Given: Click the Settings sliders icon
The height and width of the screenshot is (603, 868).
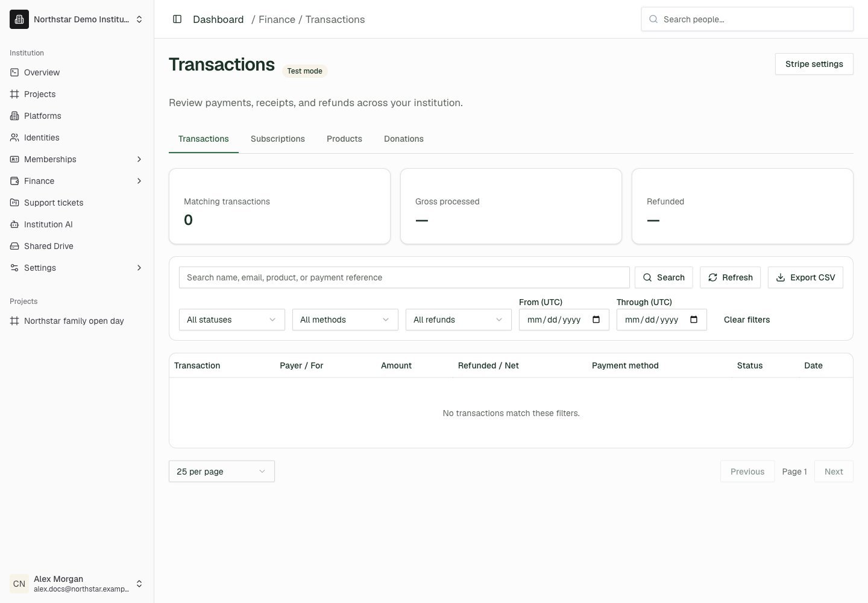Looking at the screenshot, I should tap(14, 268).
